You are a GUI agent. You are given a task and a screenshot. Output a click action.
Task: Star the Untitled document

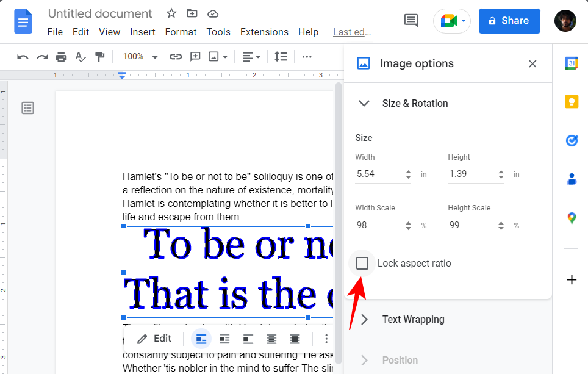[x=171, y=13]
